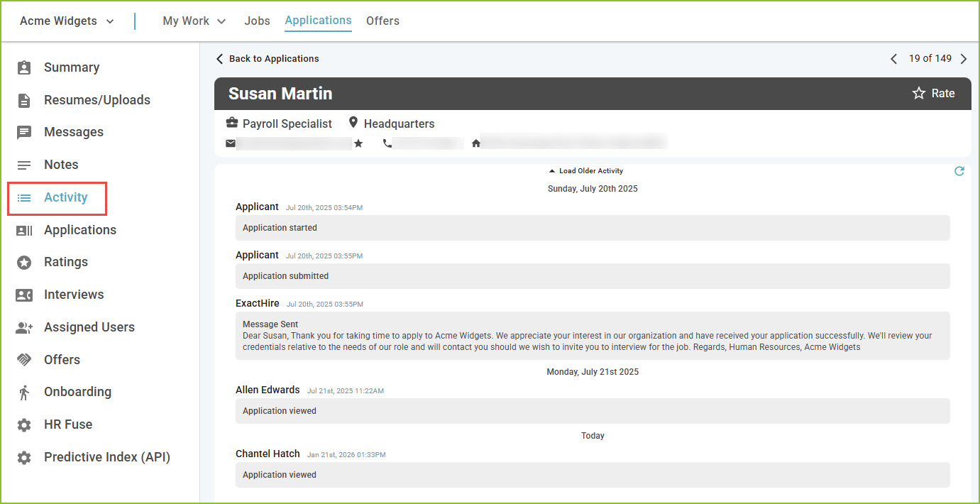Click the Interviews icon in sidebar

click(x=24, y=295)
